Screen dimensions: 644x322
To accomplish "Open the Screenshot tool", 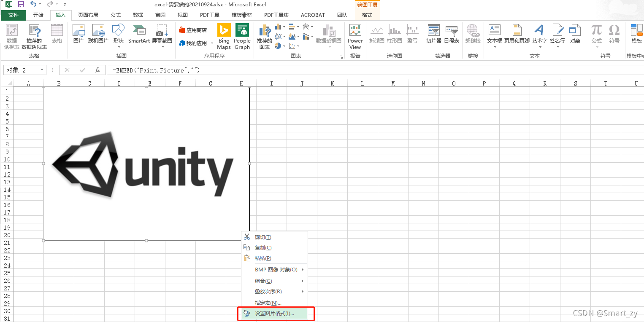I will tap(162, 36).
